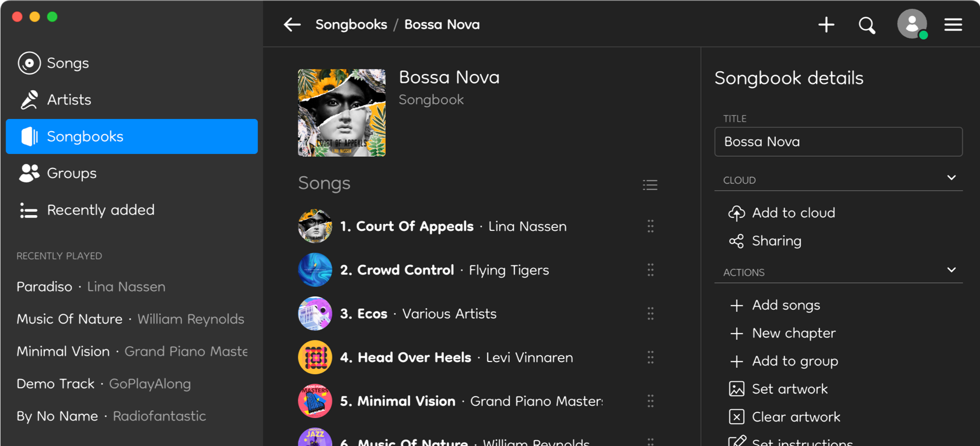Go to Songs in the sidebar
980x446 pixels.
tap(68, 63)
